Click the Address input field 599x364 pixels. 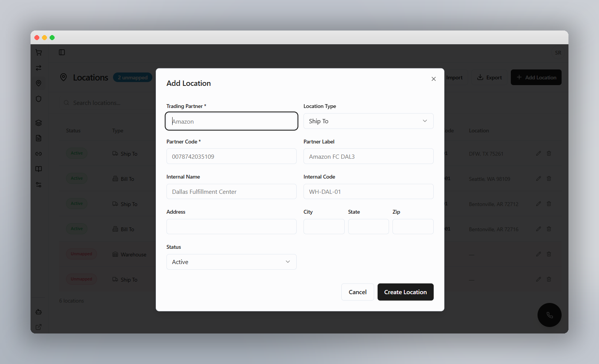click(231, 227)
